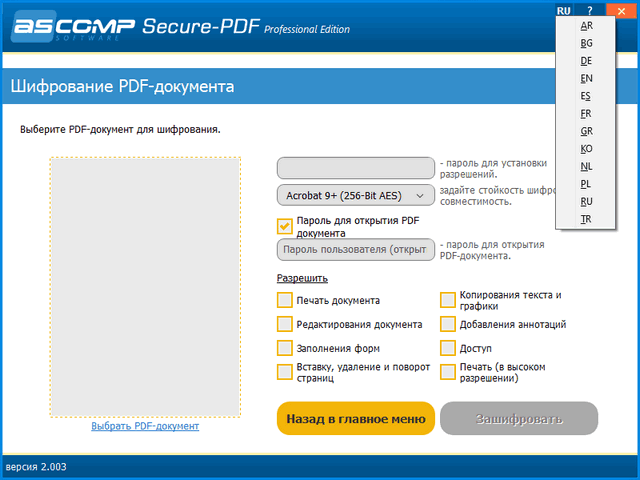Screen dimensions: 640x480
Task: Select TR language option
Action: [x=586, y=219]
